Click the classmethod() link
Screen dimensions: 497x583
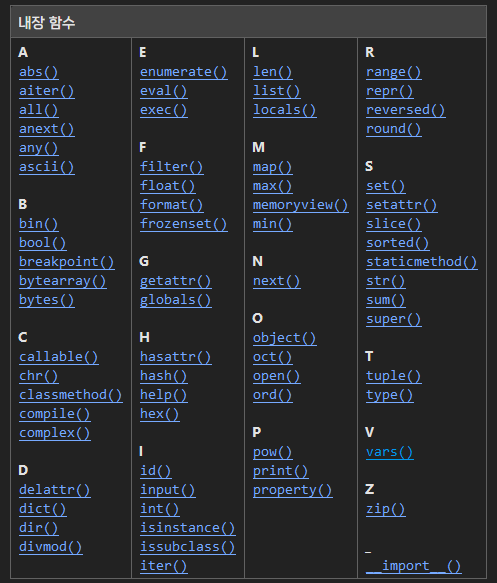pyautogui.click(x=71, y=395)
